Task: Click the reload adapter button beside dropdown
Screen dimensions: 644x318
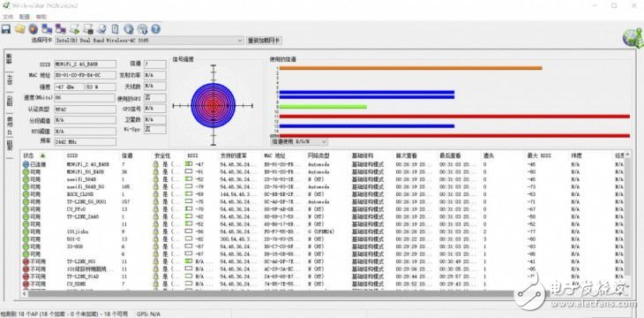Action: tap(264, 41)
